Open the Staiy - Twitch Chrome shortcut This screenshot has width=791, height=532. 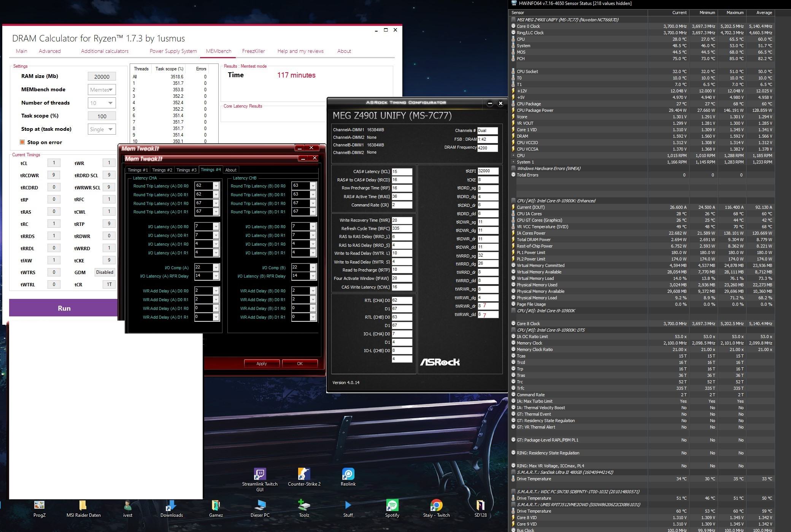point(436,506)
